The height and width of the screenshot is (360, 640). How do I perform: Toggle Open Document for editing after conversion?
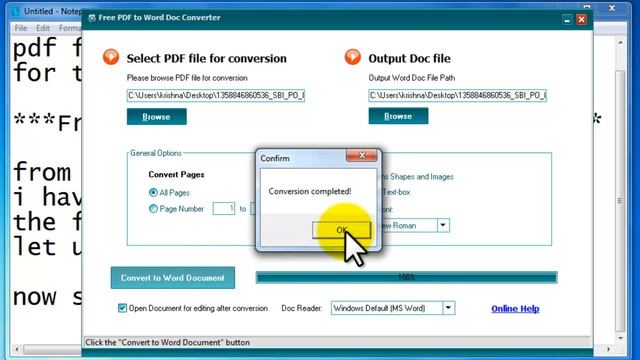pos(122,308)
